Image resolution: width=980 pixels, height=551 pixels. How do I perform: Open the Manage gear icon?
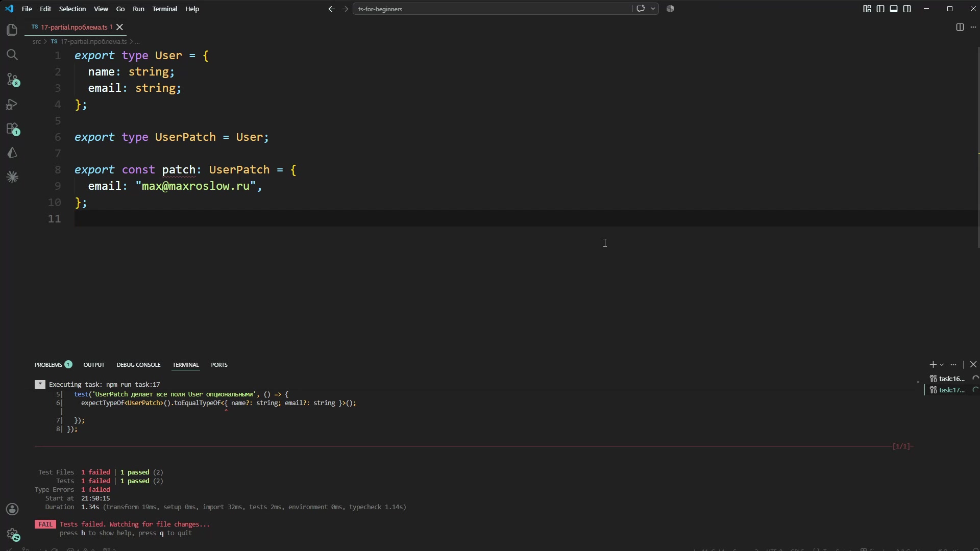click(12, 534)
